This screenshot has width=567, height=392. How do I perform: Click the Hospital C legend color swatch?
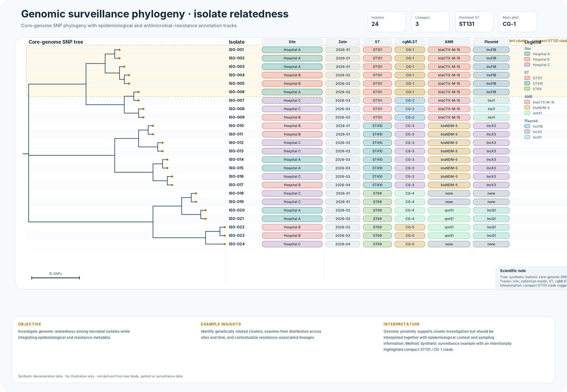[527, 65]
